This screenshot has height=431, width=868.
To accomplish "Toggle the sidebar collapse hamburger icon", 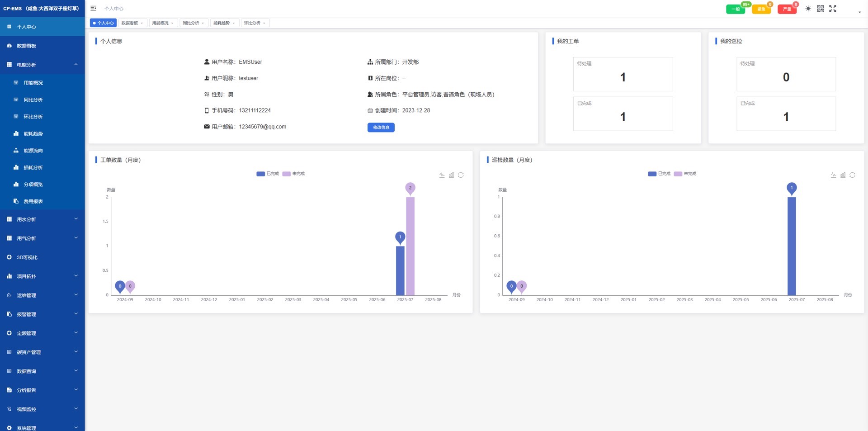I will pyautogui.click(x=93, y=8).
